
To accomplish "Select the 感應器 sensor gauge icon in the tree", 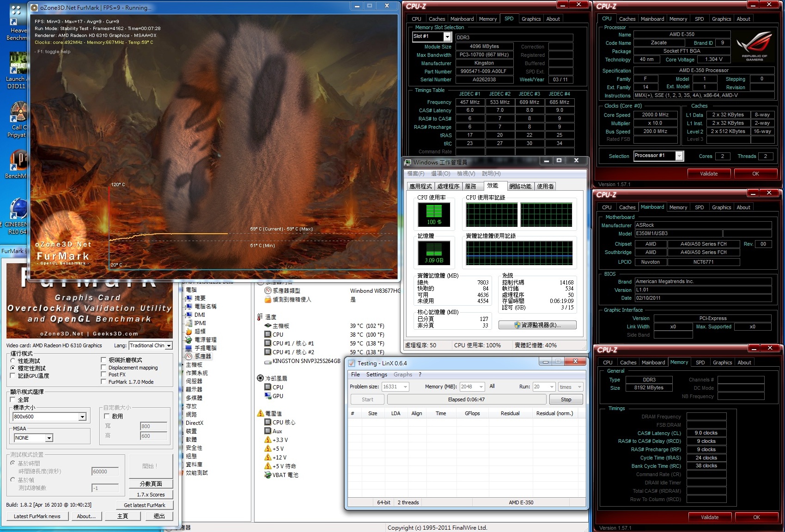I will 189,357.
